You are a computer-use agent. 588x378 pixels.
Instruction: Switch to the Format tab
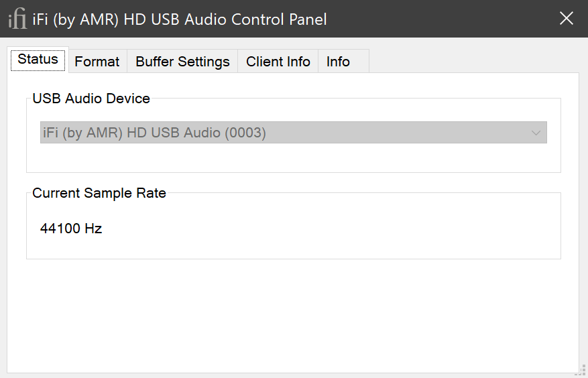pos(97,62)
